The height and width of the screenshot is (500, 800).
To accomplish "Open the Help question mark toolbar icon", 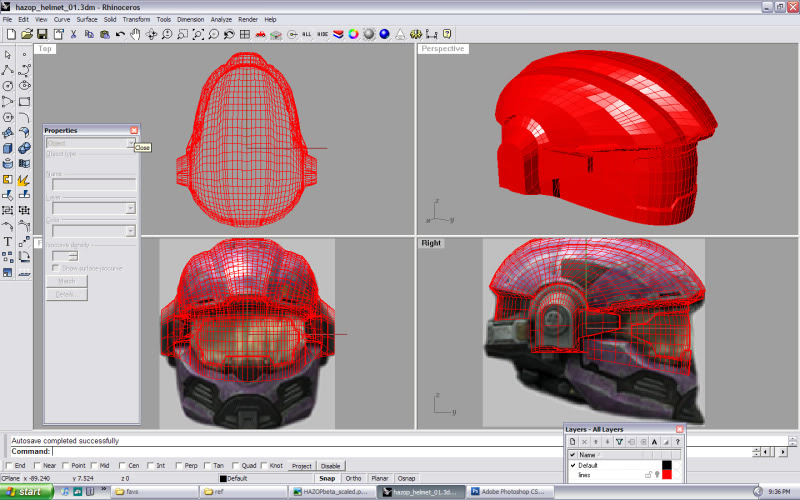I will pyautogui.click(x=447, y=34).
